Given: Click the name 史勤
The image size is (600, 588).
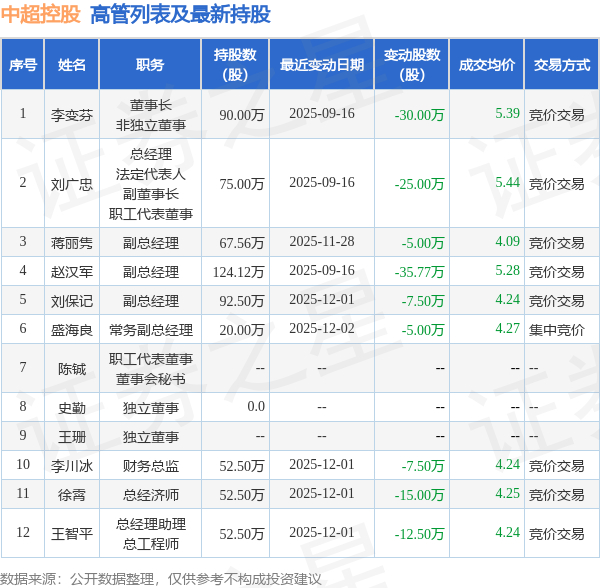Looking at the screenshot, I should tap(72, 408).
